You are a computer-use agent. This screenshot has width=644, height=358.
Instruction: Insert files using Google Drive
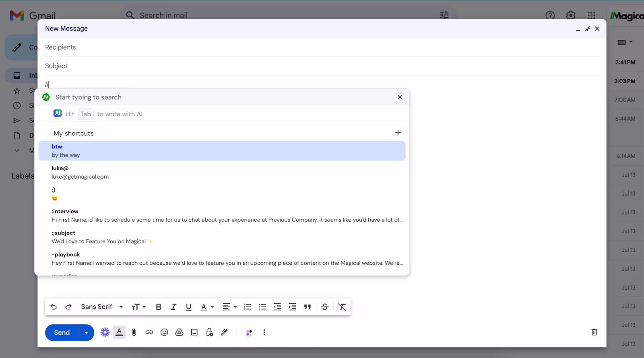[x=180, y=332]
